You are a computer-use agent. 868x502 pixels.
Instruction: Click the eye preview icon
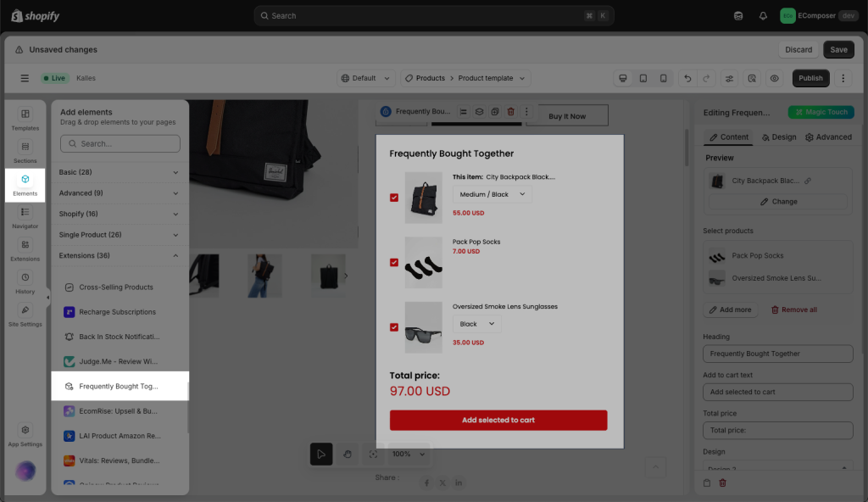click(x=774, y=78)
